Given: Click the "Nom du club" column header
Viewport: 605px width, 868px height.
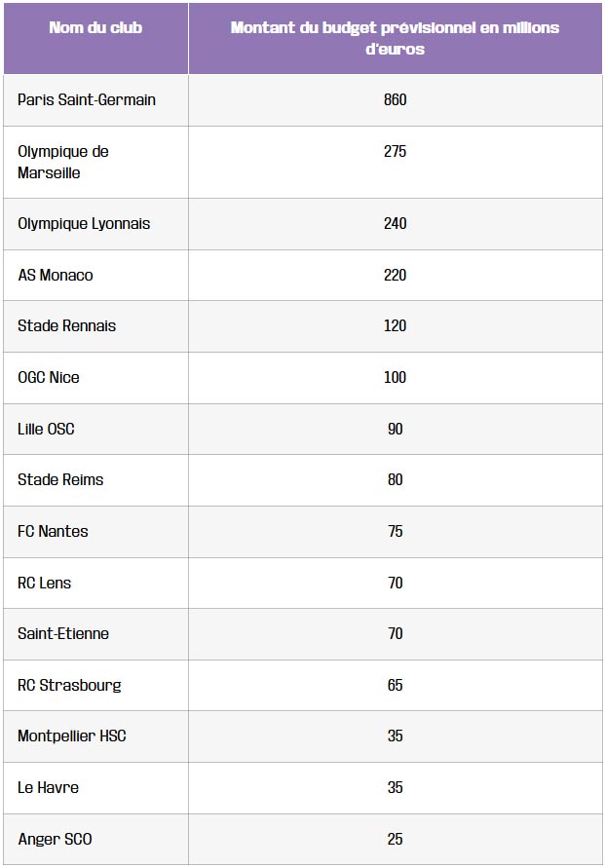Looking at the screenshot, I should [95, 28].
